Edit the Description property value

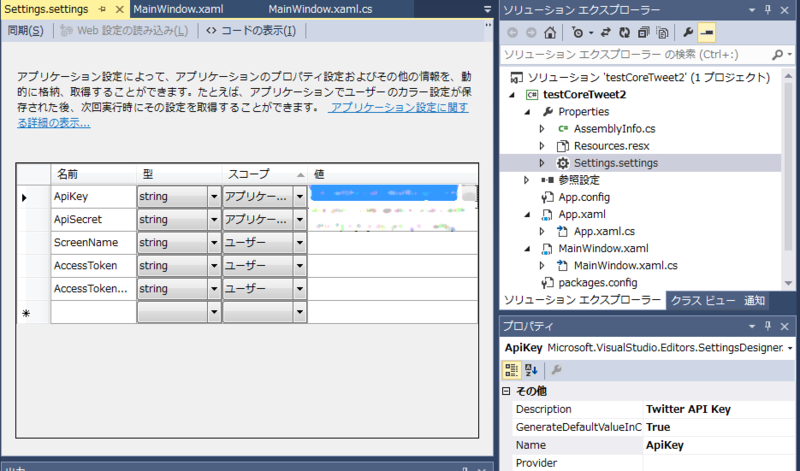click(718, 409)
